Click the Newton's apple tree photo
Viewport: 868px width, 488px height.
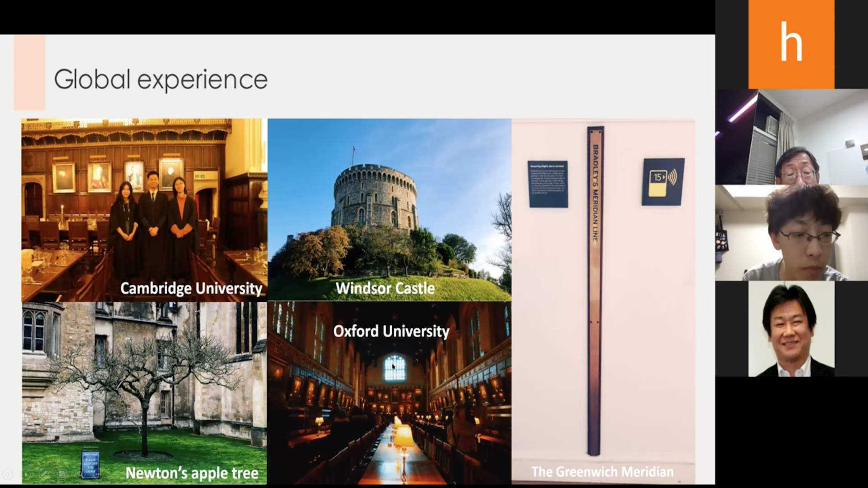(x=144, y=392)
